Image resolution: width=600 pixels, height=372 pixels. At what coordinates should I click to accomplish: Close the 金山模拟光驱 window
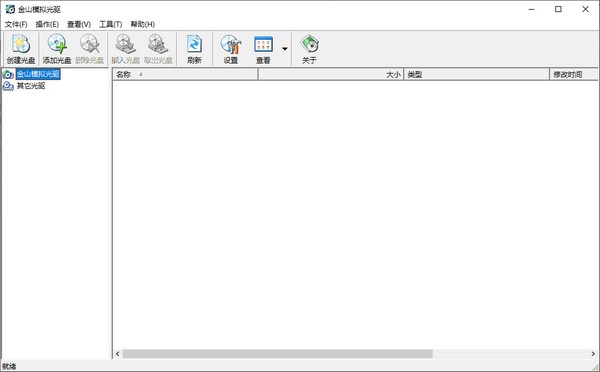click(x=585, y=9)
